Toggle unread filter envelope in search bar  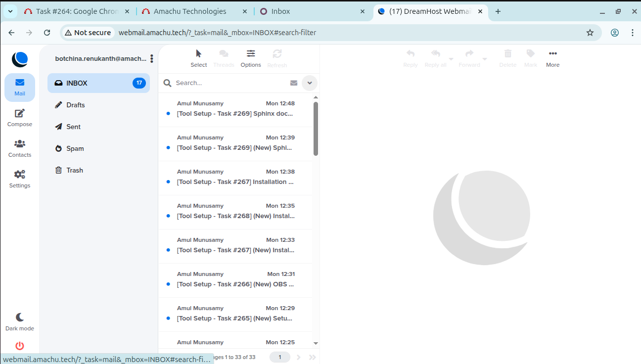(294, 83)
